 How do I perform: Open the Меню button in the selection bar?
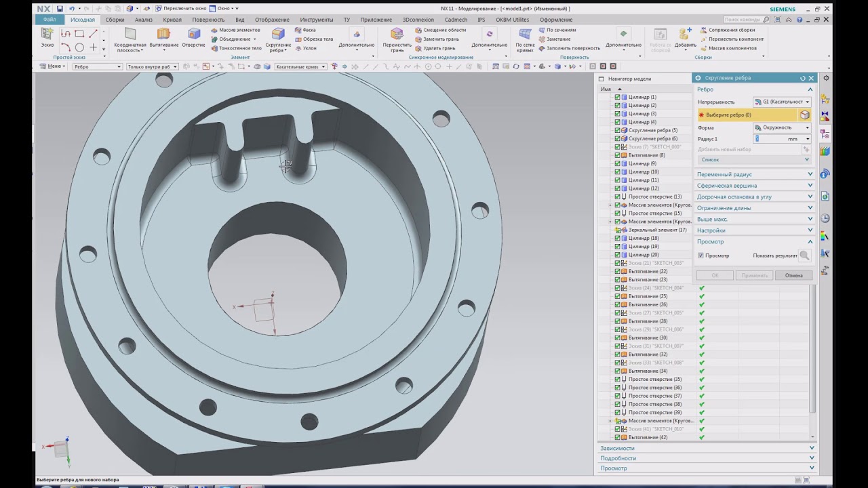pyautogui.click(x=54, y=66)
